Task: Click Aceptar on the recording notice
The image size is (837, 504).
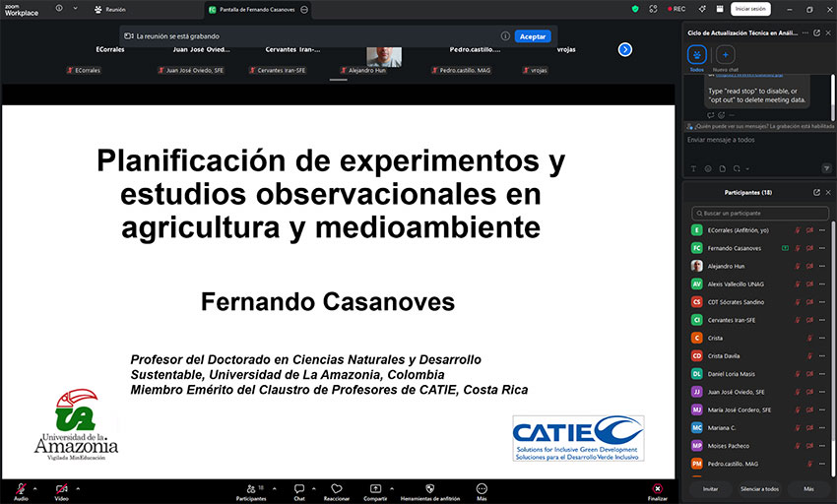Action: 533,36
